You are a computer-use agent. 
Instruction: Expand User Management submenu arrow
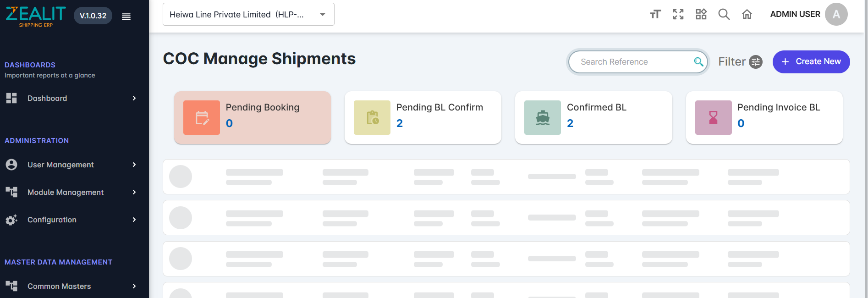(134, 165)
